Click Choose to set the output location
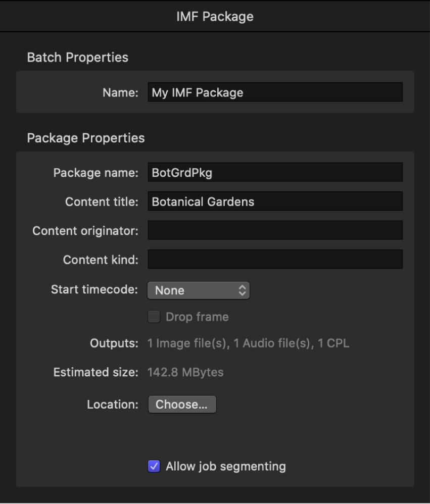430x504 pixels. (x=182, y=404)
